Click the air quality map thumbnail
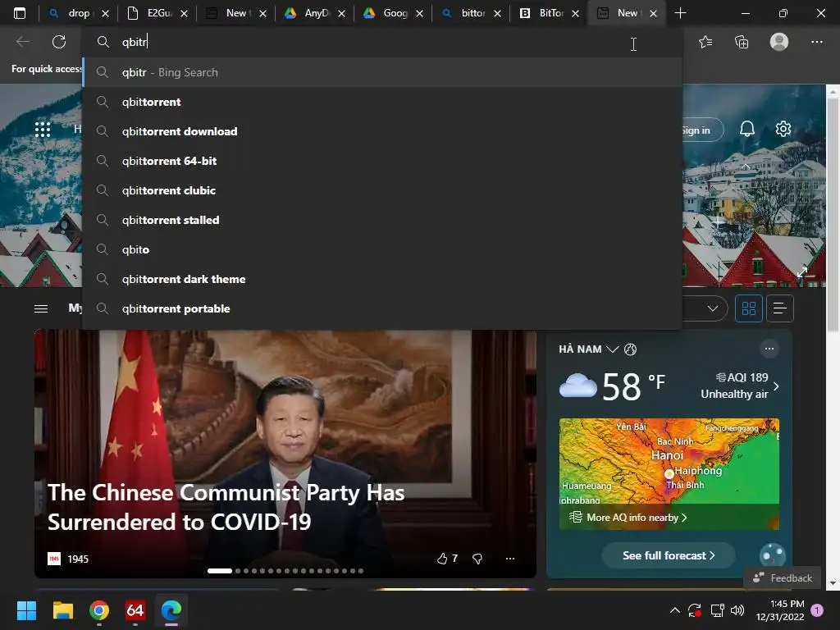Viewport: 840px width, 630px height. 669,473
